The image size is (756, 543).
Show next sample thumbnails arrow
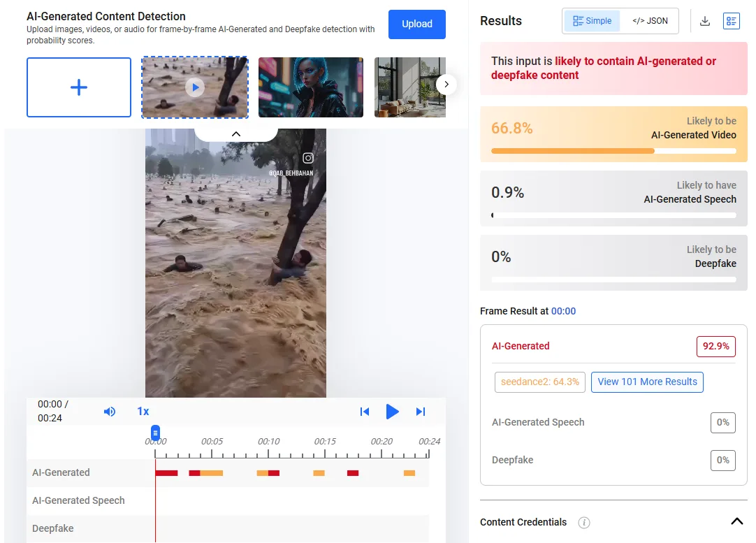446,85
